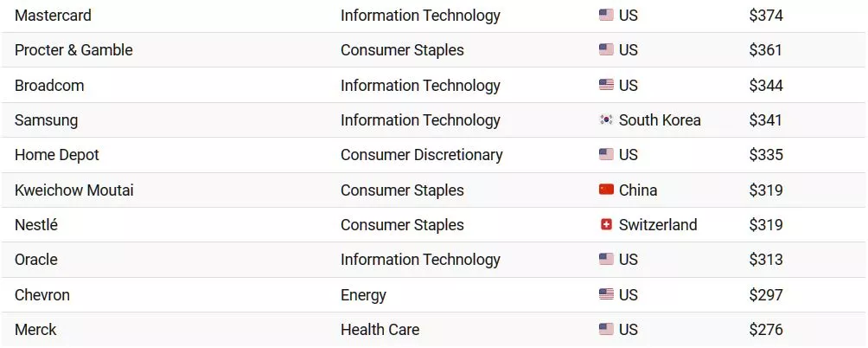Click the China flag next to Kweichow Moutai

coord(606,190)
